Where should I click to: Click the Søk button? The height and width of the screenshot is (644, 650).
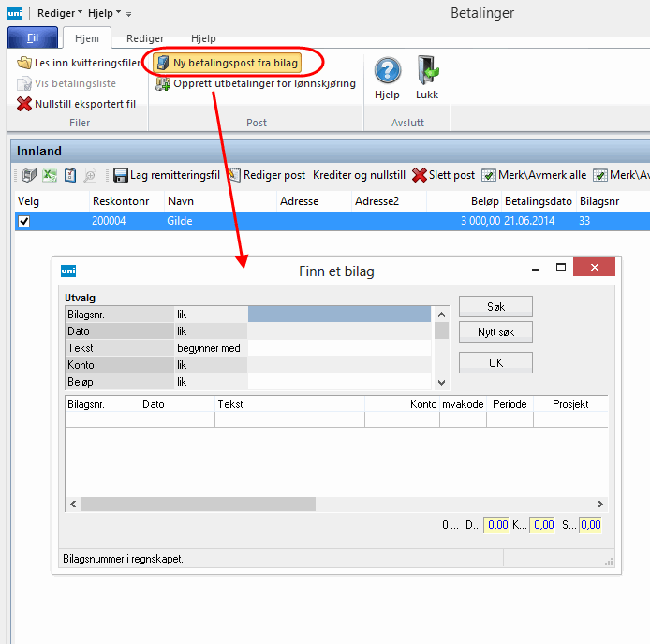point(495,306)
